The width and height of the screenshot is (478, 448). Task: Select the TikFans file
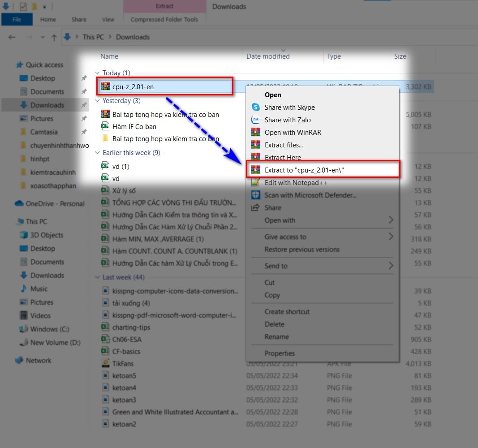[x=123, y=364]
